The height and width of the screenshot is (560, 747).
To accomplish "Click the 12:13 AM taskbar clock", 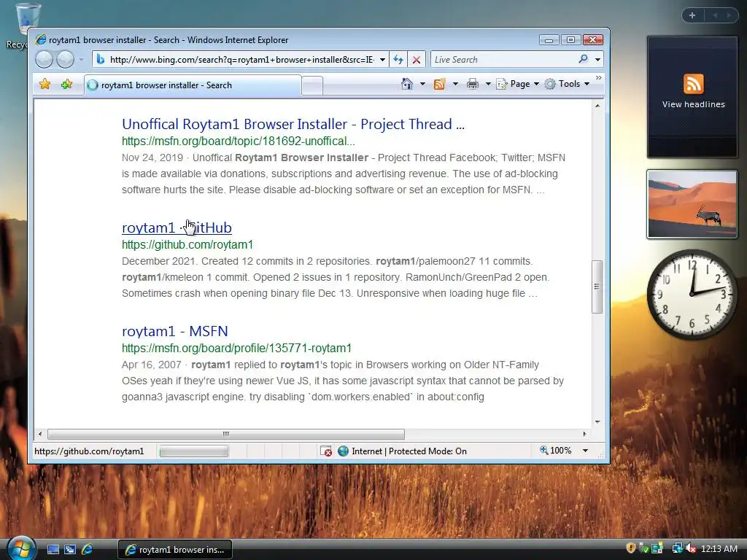I will tap(719, 548).
